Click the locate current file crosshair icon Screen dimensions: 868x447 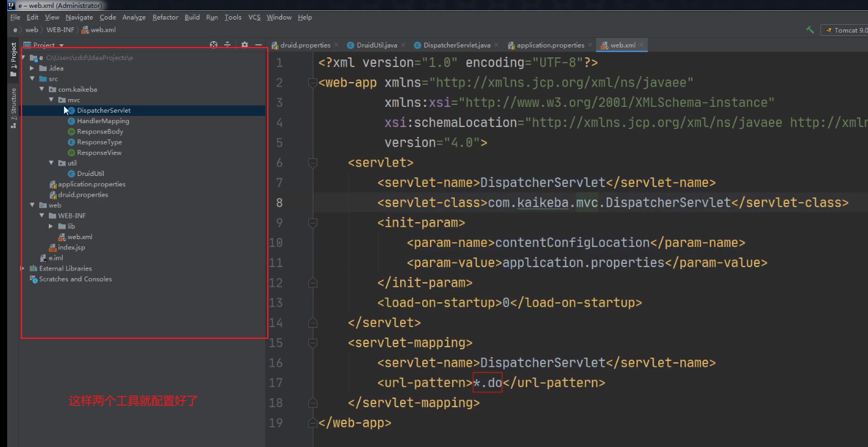214,45
